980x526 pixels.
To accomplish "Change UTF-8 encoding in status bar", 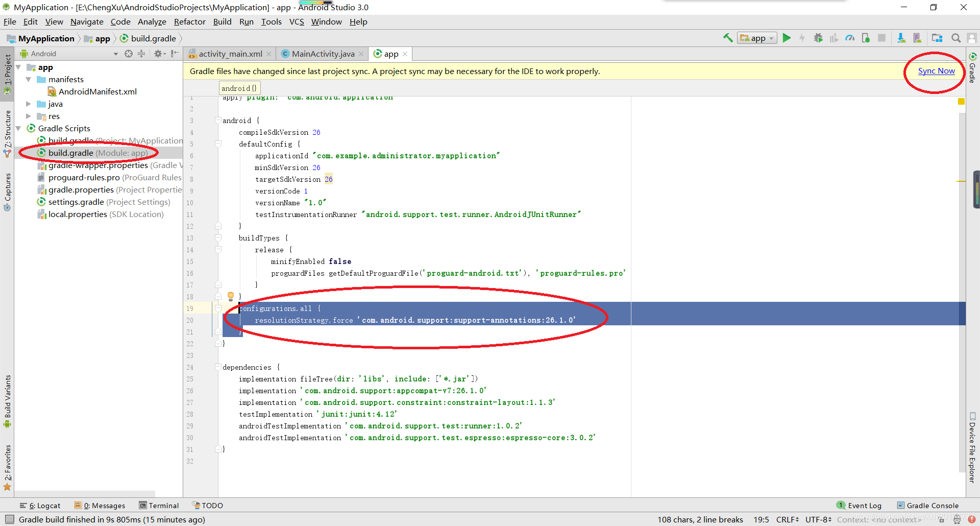I will [x=818, y=519].
